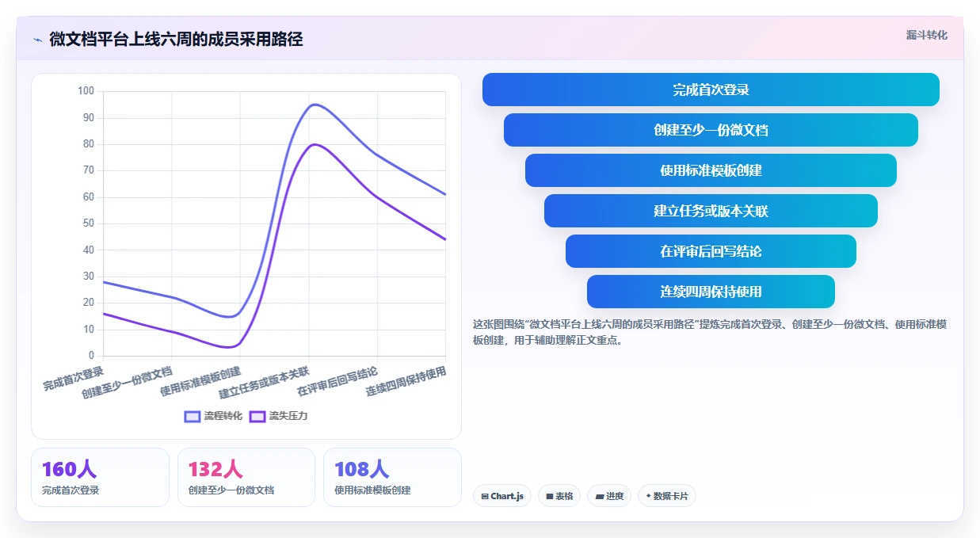Click the Chart.js tag
Screen dimensions: 980x538
pyautogui.click(x=502, y=496)
